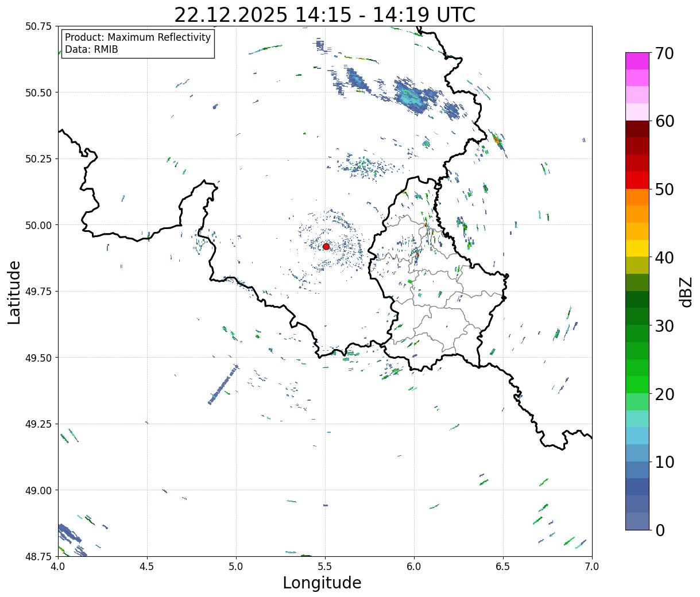Click the 'Product: Maximum Reflectivity' legend text
Image resolution: width=700 pixels, height=597 pixels.
tap(138, 37)
